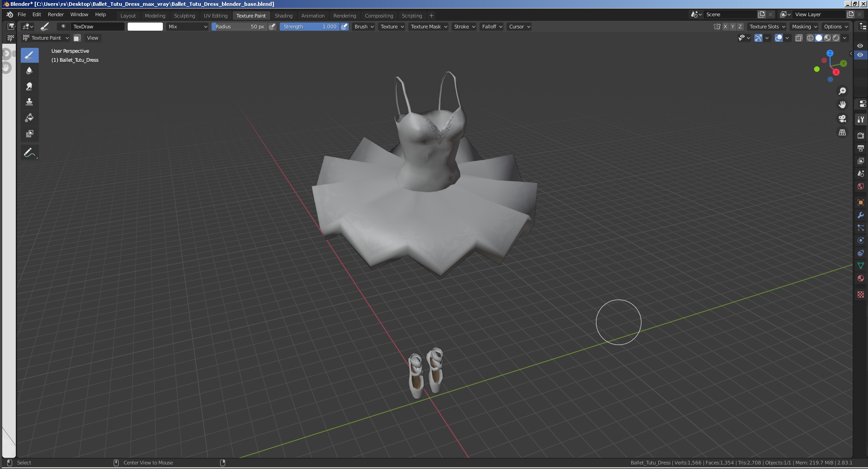Open the Object properties tab
This screenshot has width=868, height=469.
coord(861,202)
